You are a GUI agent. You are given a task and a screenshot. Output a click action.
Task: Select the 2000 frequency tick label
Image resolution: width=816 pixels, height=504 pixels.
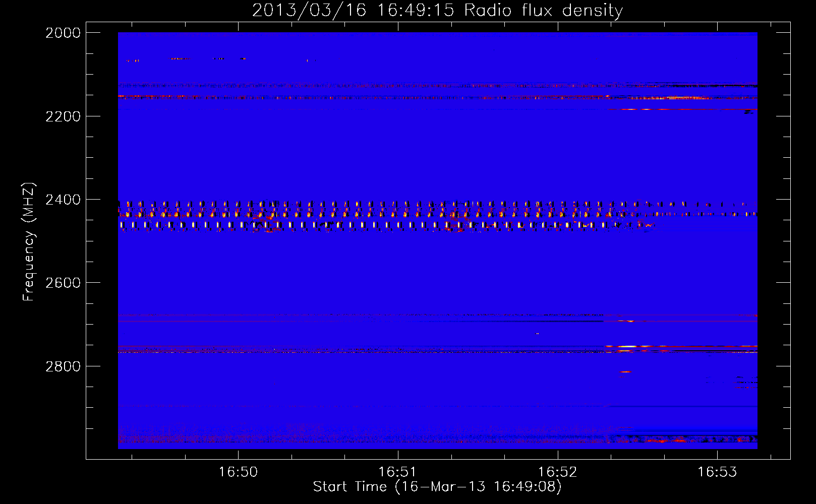(x=63, y=33)
